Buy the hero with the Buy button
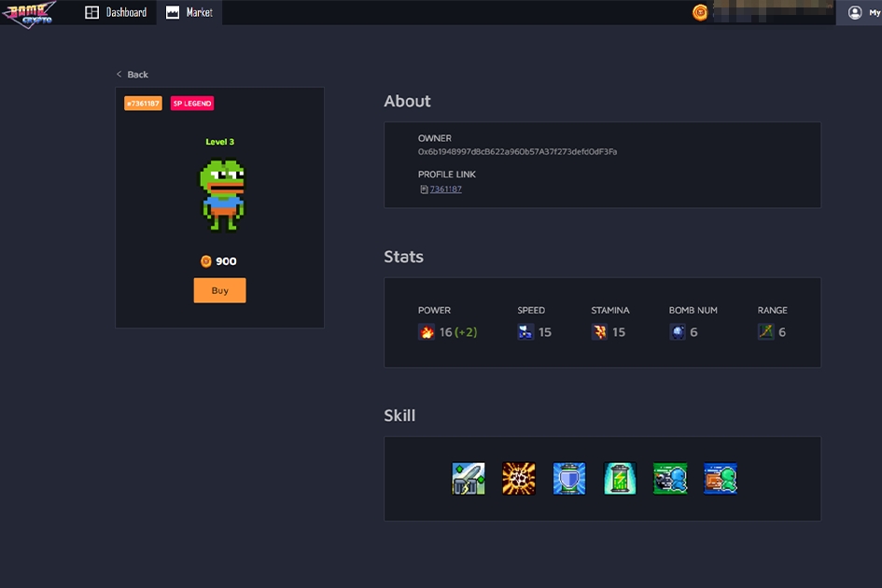Viewport: 882px width, 588px height. click(x=220, y=290)
